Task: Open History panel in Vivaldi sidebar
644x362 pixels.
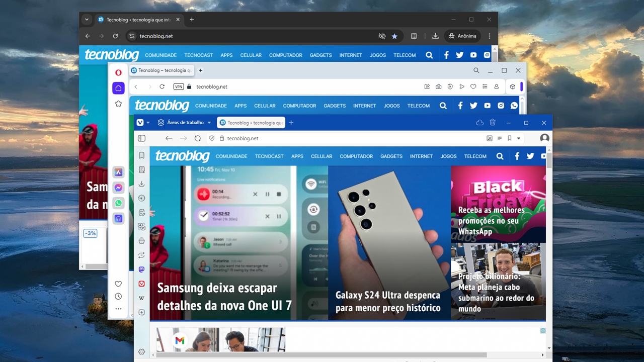Action: pyautogui.click(x=142, y=198)
